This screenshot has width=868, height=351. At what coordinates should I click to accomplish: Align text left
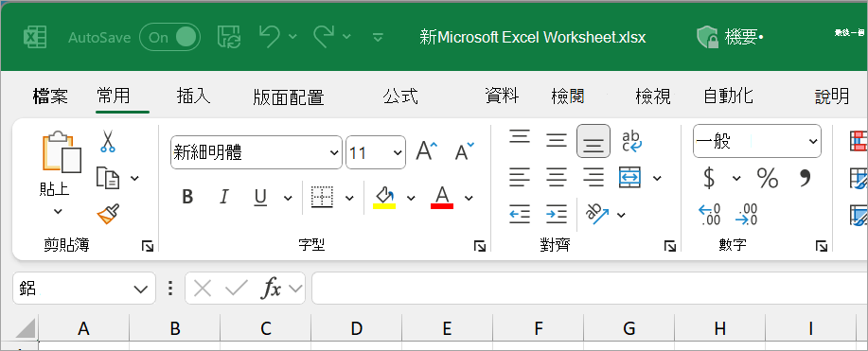(x=520, y=177)
